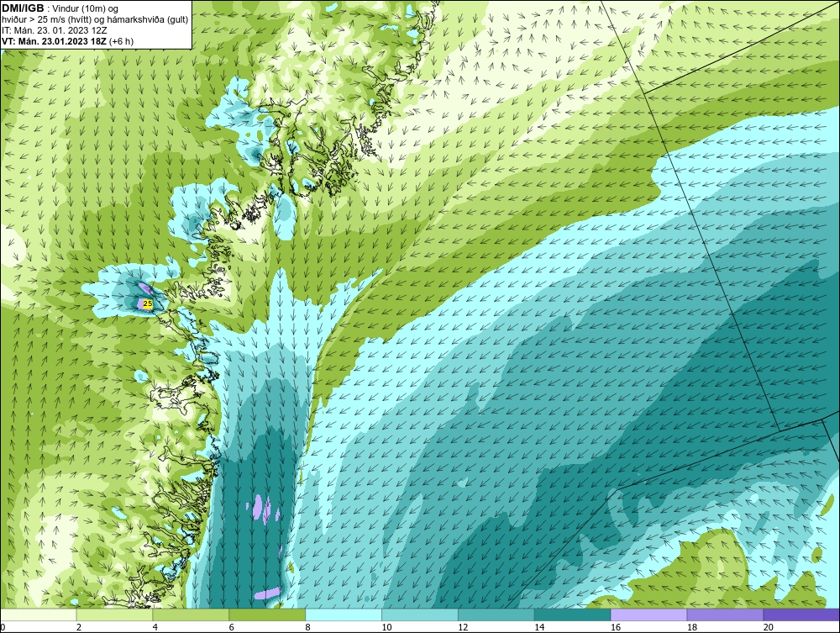Click the 18-20 m/s purple swatch
The height and width of the screenshot is (633, 840).
point(726,615)
